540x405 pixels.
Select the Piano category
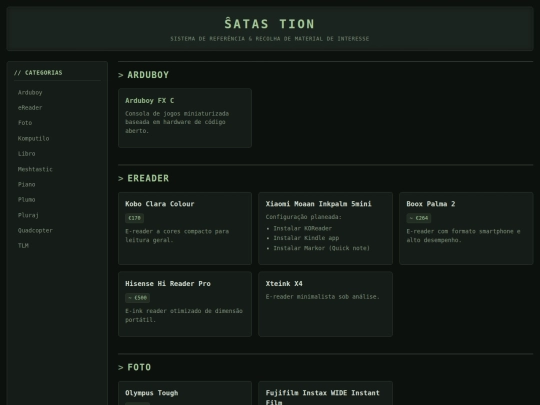(x=27, y=184)
